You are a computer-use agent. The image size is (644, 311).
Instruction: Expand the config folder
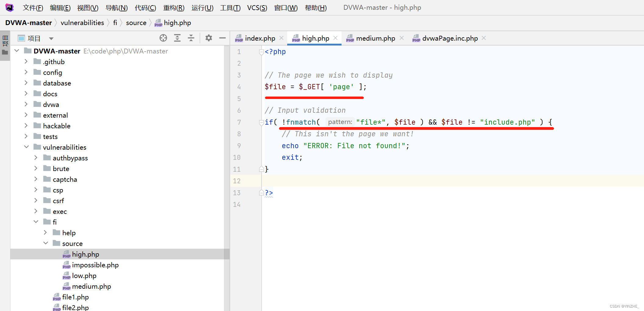pyautogui.click(x=26, y=72)
